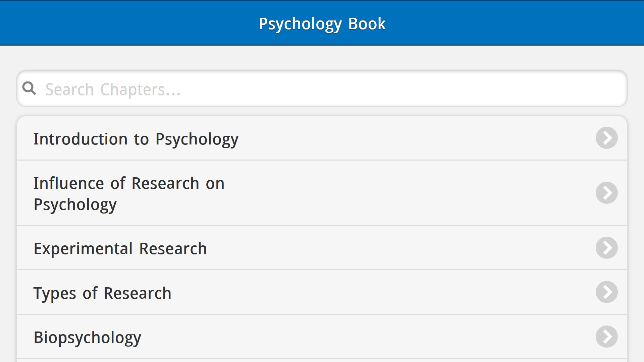The width and height of the screenshot is (644, 362).
Task: Tap the word Psychology in second chapter row
Action: [x=75, y=204]
